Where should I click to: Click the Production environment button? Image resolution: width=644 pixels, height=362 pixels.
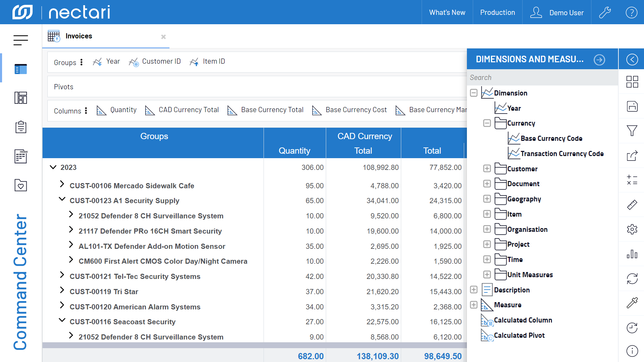pos(497,12)
